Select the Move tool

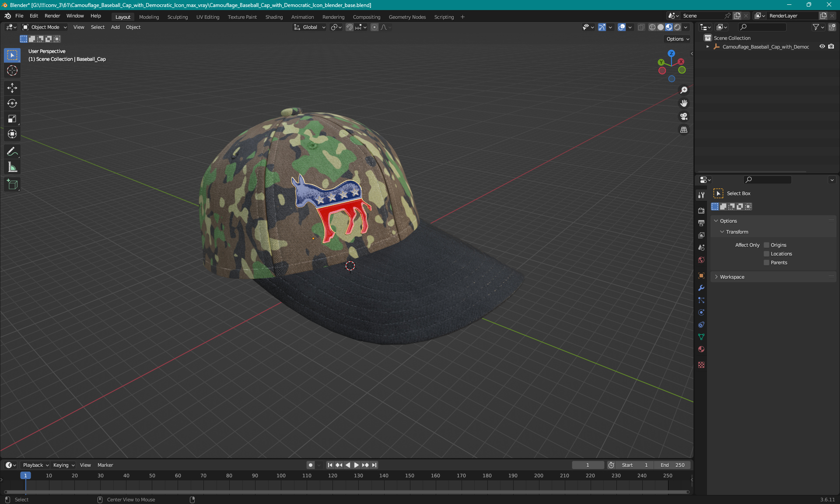point(12,88)
